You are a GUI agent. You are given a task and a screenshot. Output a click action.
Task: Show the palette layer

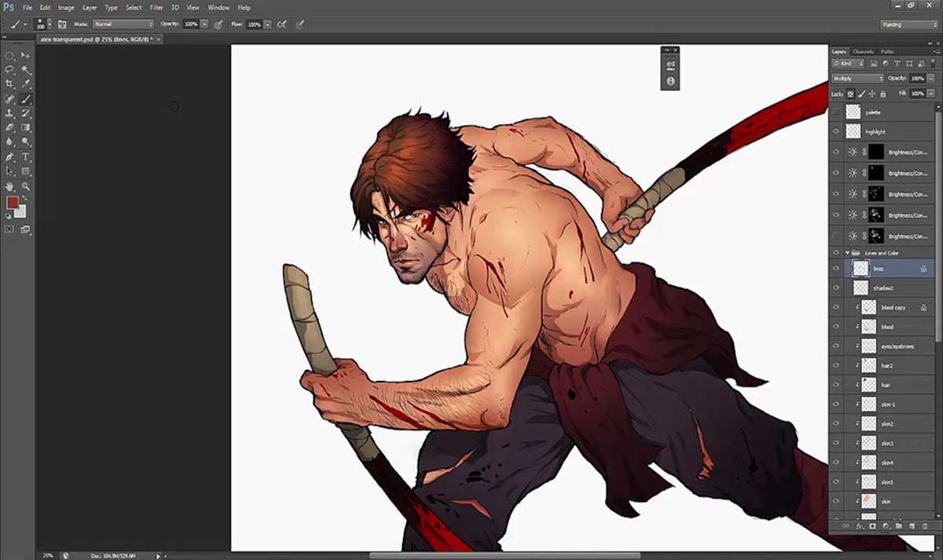[836, 112]
